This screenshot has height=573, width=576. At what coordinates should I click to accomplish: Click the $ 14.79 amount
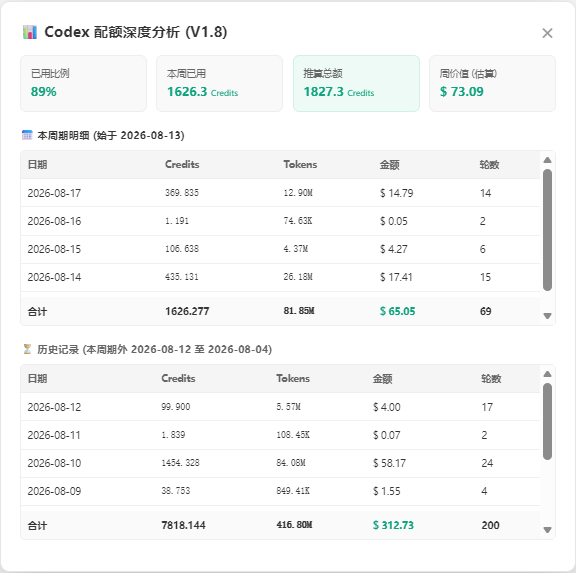pyautogui.click(x=396, y=193)
